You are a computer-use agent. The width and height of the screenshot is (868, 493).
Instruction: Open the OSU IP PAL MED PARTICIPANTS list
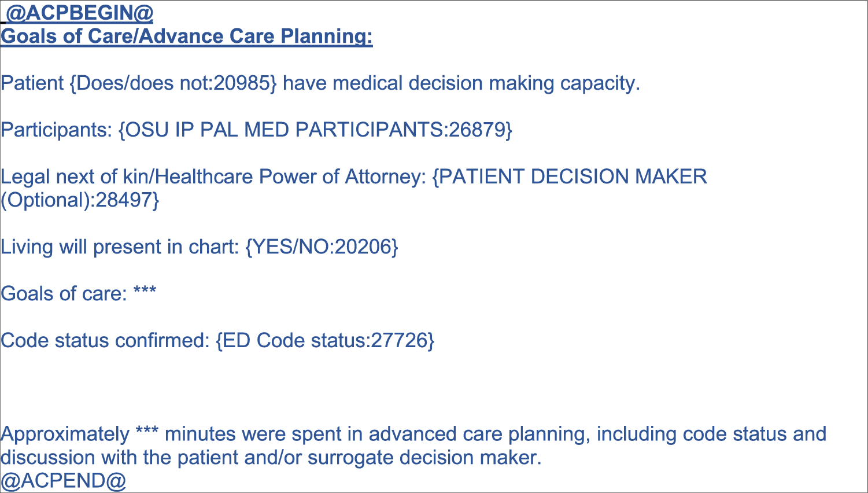click(x=315, y=130)
